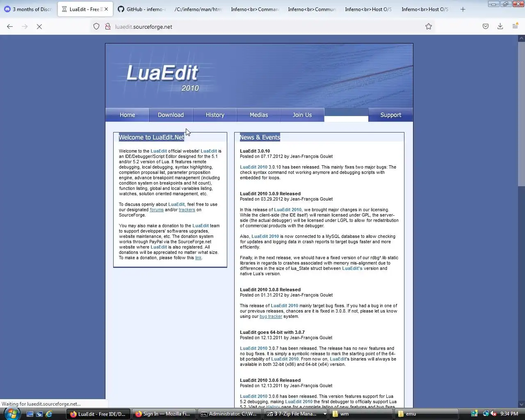
Task: Click the muted volume tray icon
Action: pyautogui.click(x=493, y=414)
